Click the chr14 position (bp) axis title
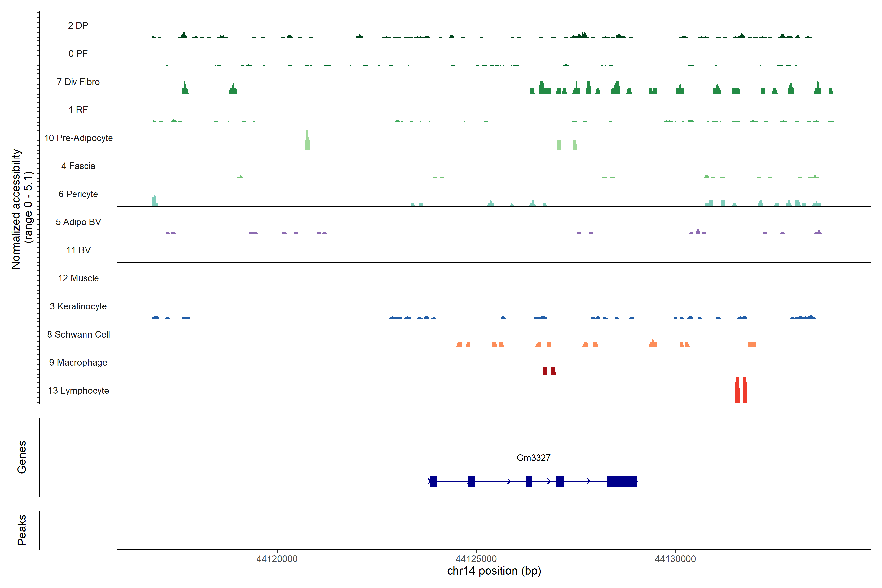Image resolution: width=882 pixels, height=588 pixels. (494, 571)
